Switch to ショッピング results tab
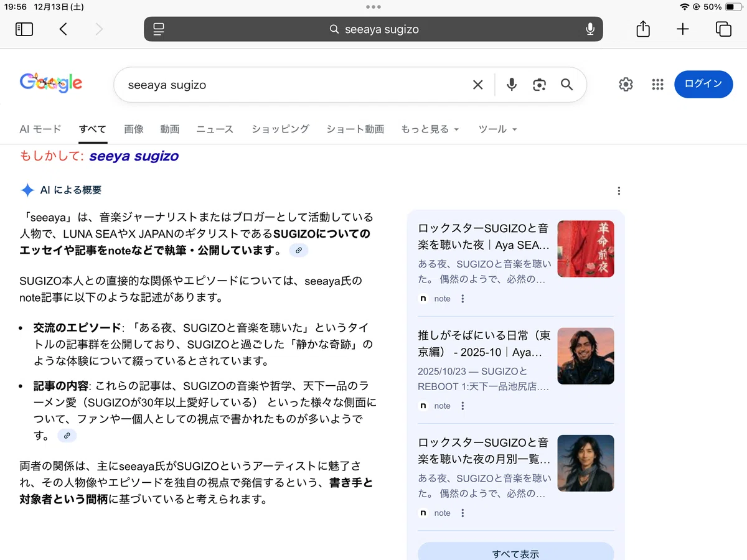The image size is (747, 560). [x=280, y=129]
